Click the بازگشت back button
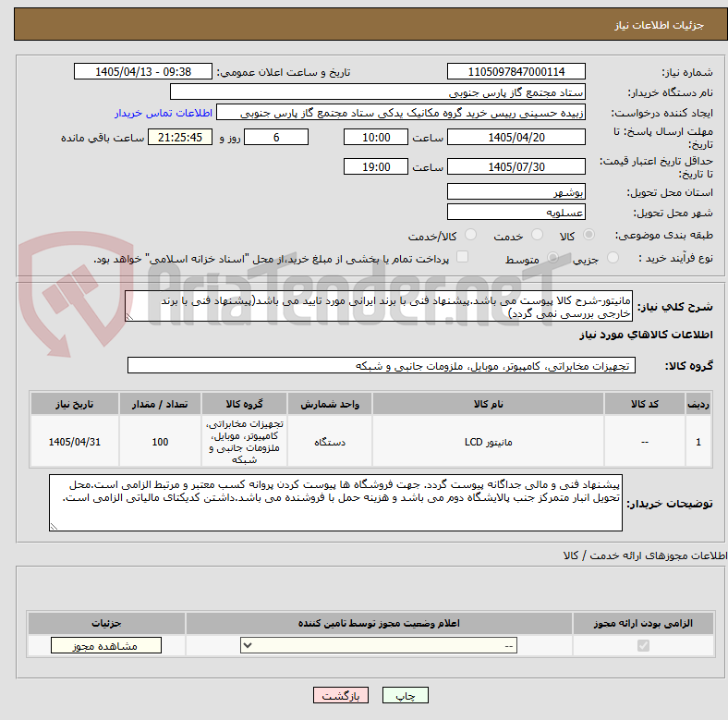The image size is (728, 720). click(x=341, y=695)
